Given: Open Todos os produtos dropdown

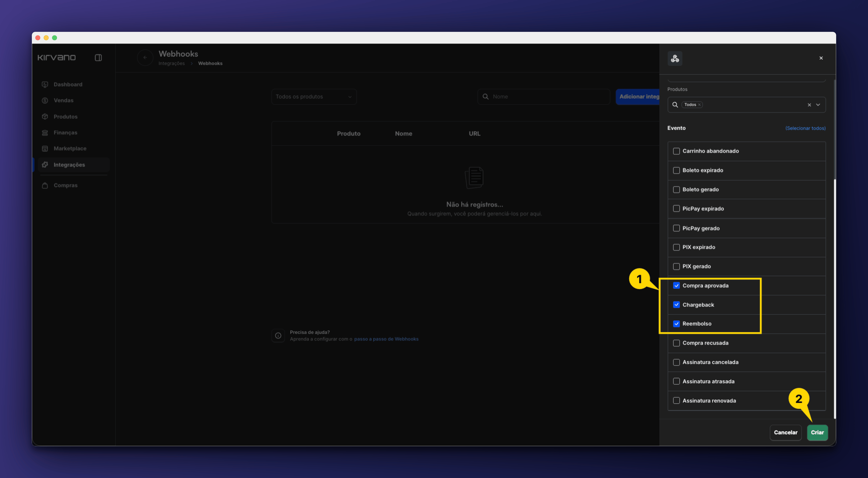Looking at the screenshot, I should (314, 97).
